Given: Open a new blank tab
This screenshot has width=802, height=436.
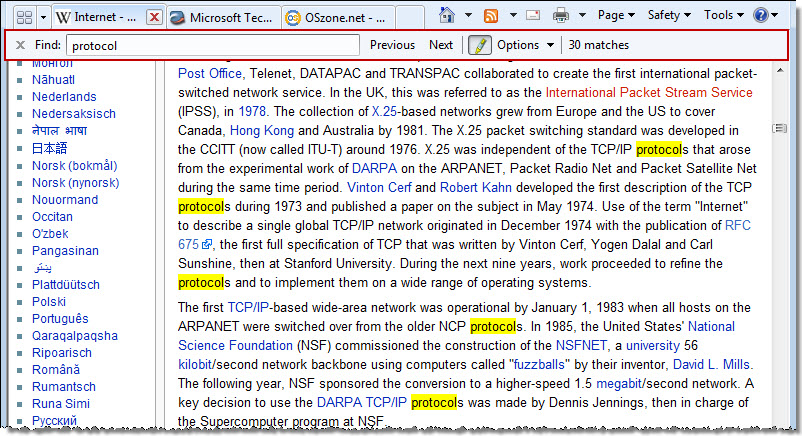Looking at the screenshot, I should point(410,17).
